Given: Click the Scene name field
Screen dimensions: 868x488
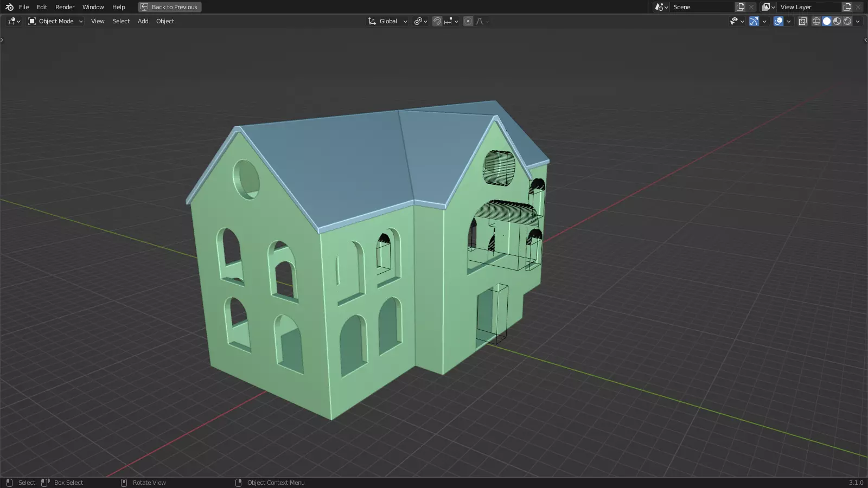Looking at the screenshot, I should click(702, 7).
